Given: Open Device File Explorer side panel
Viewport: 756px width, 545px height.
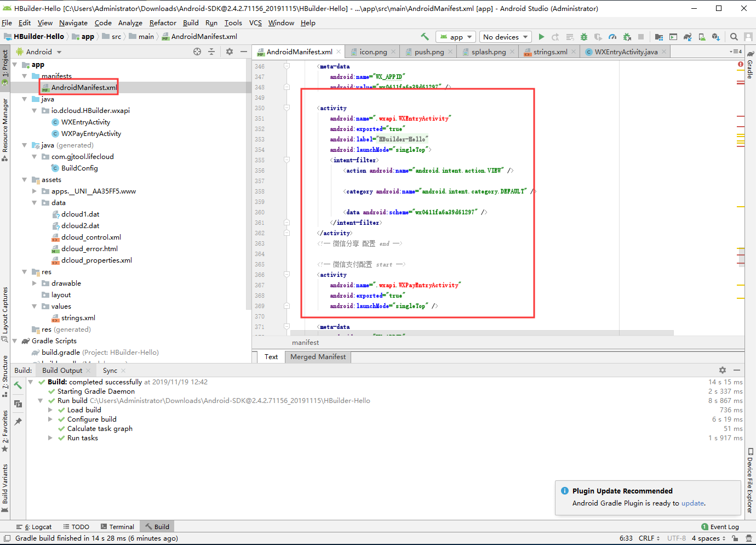Looking at the screenshot, I should [x=750, y=481].
